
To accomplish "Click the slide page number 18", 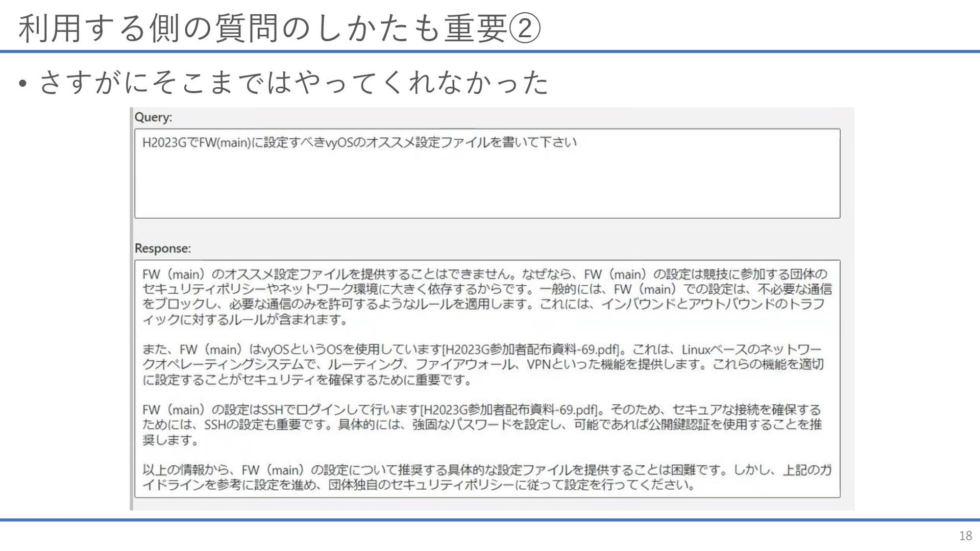I will tap(965, 536).
